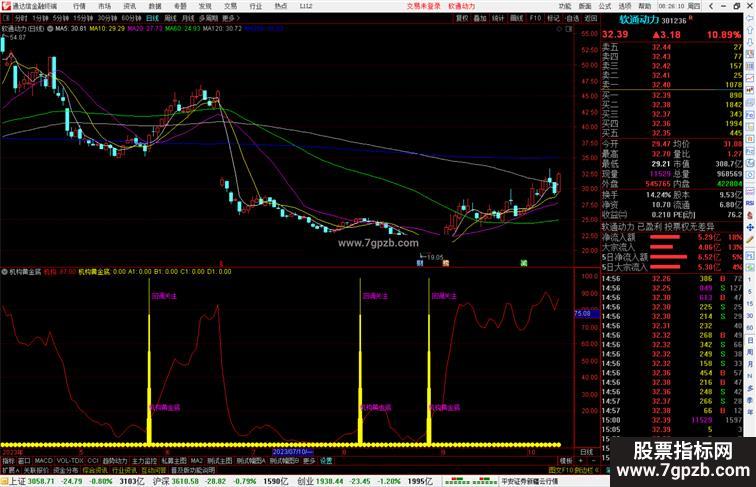Select the 主力监控 indicator tab

click(144, 461)
